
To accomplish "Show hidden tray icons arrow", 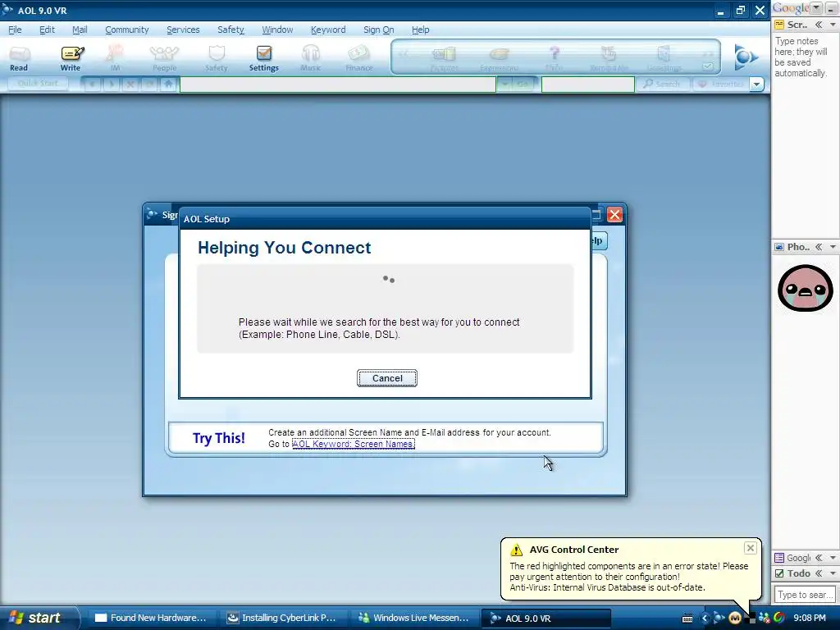I will [x=705, y=619].
